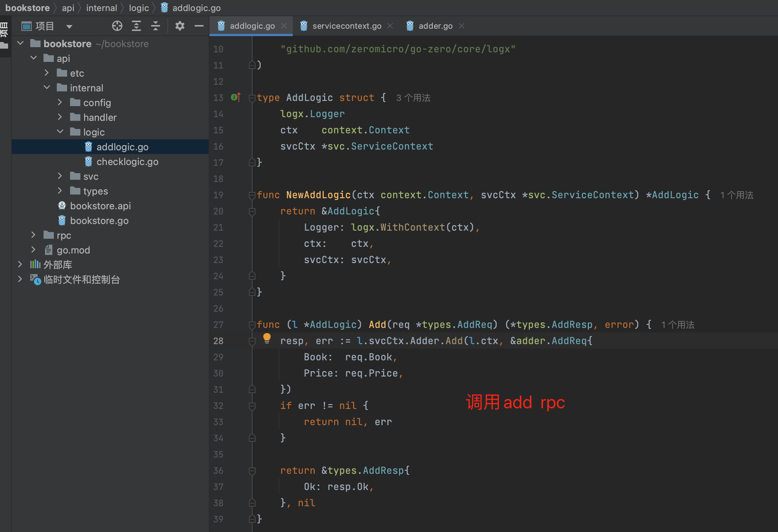Expand the types folder chevron
The image size is (778, 532).
tap(60, 190)
